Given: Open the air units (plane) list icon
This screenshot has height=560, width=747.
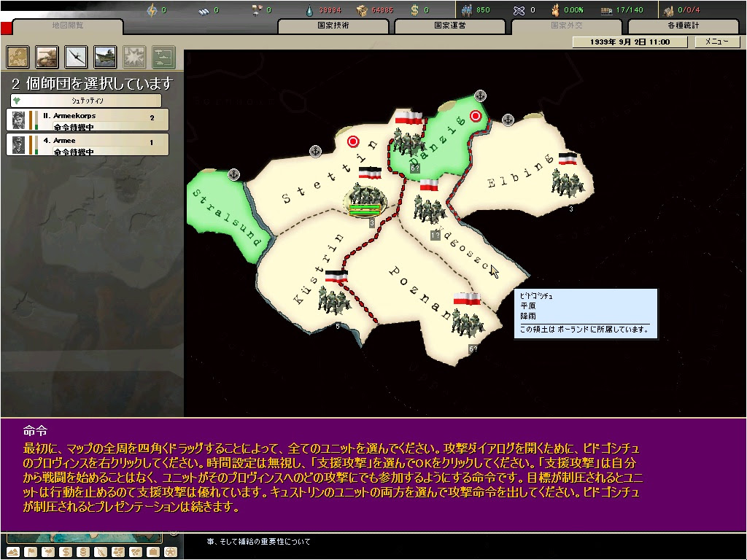Looking at the screenshot, I should point(76,57).
